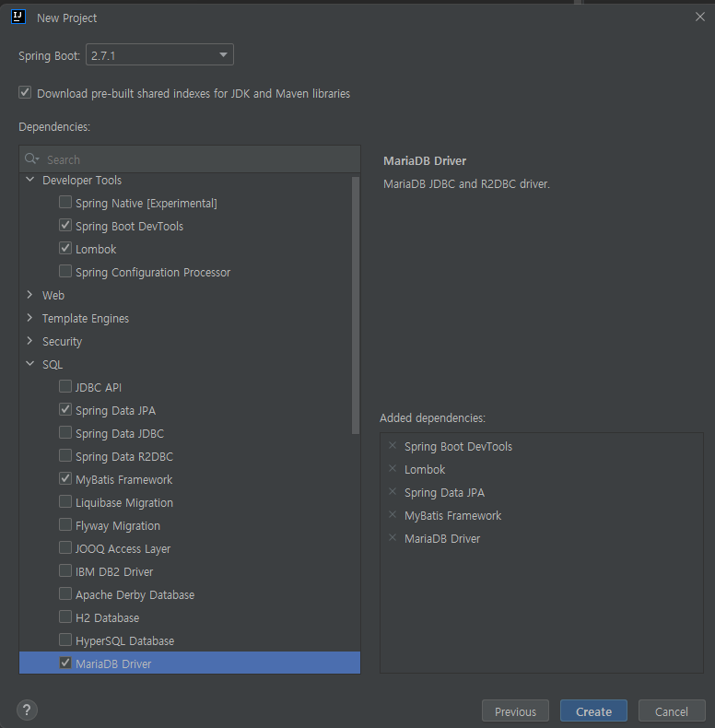Check Spring Data JDBC checkbox

coord(65,432)
